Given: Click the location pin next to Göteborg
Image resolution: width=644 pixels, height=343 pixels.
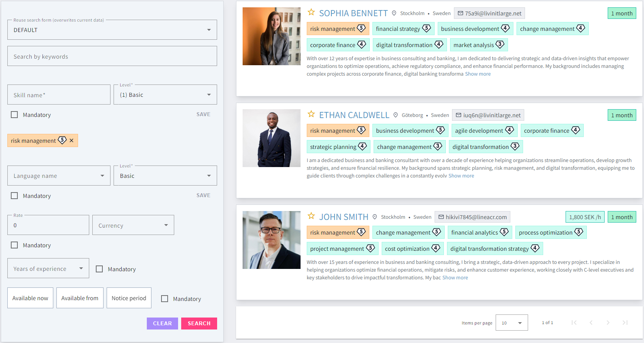Looking at the screenshot, I should pyautogui.click(x=396, y=115).
